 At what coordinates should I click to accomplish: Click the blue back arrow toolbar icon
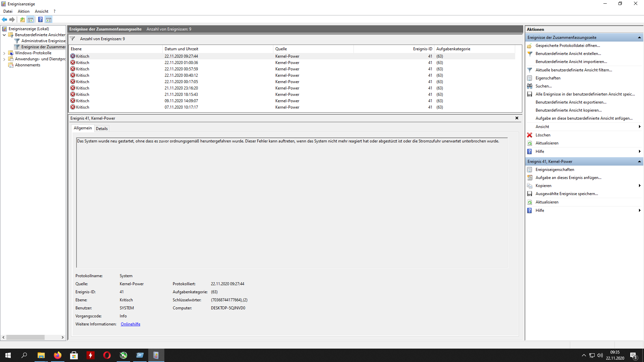[x=4, y=19]
